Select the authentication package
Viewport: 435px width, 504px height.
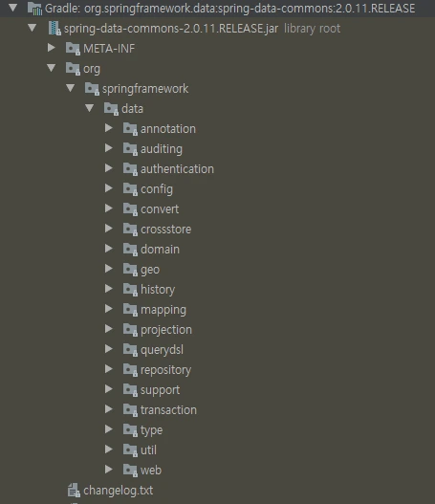(x=177, y=169)
